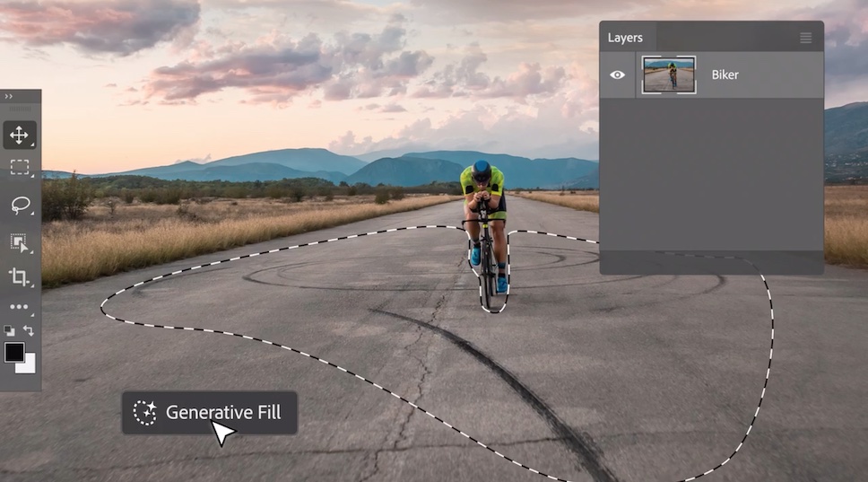The height and width of the screenshot is (482, 868).
Task: Select the Rectangular Marquee tool
Action: [19, 168]
